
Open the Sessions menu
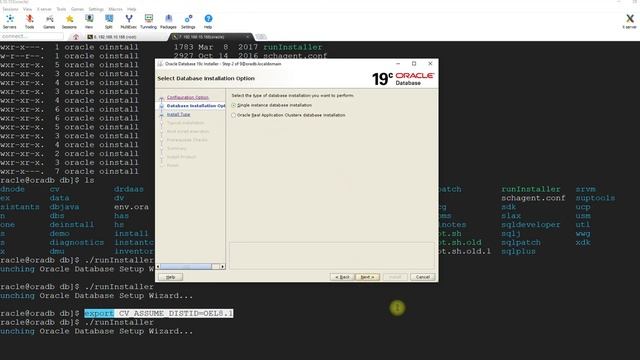coord(11,9)
